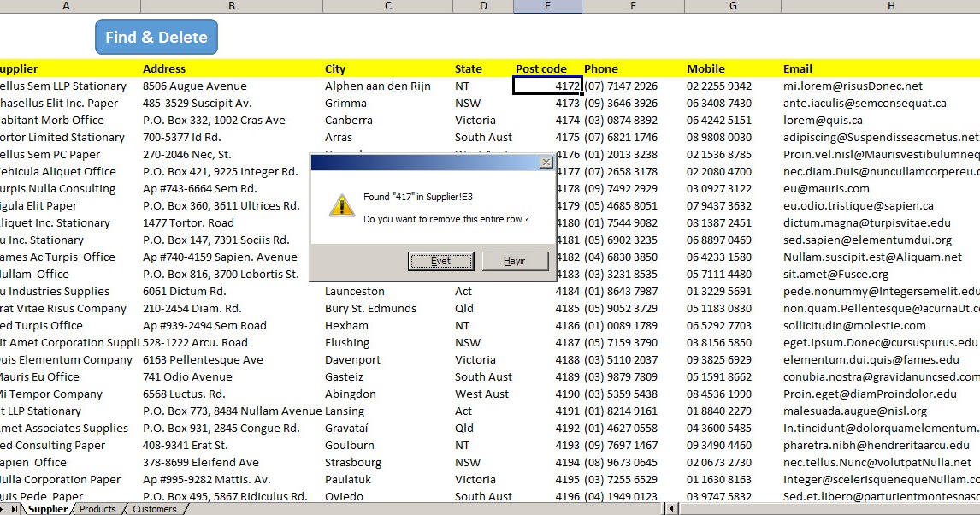
Task: Click the yellow Post code header cell
Action: 541,68
